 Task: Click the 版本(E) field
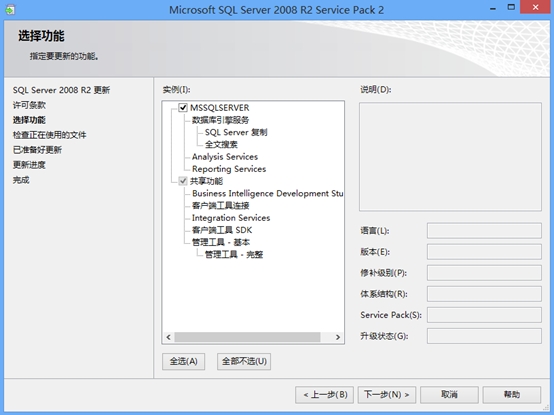point(484,252)
